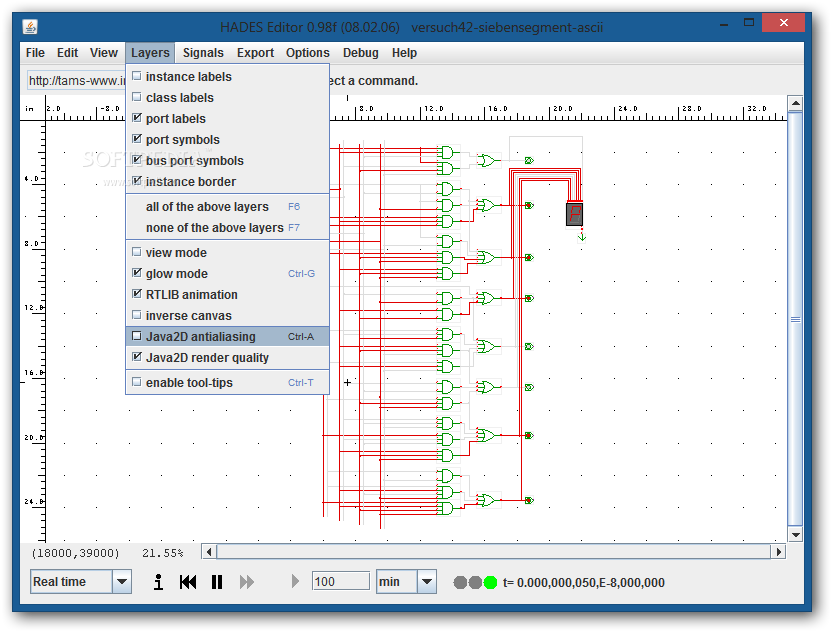
Task: Select none of the above layers
Action: click(228, 228)
